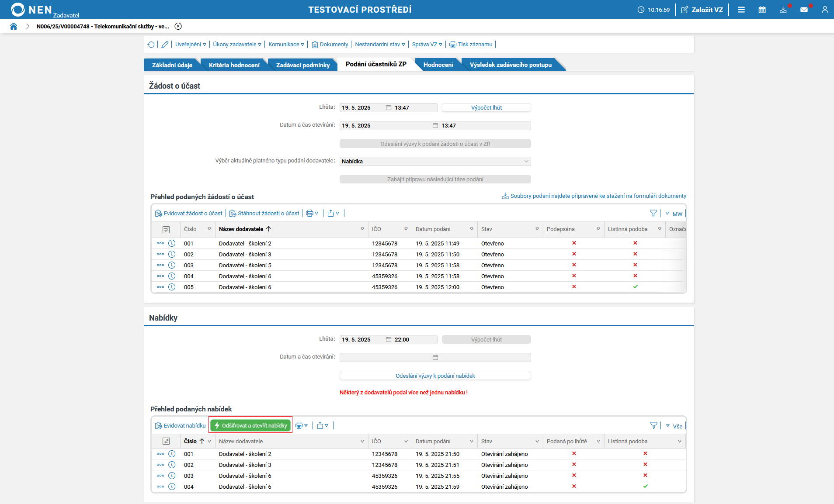The image size is (834, 504).
Task: Open the messages envelope icon
Action: [x=804, y=10]
